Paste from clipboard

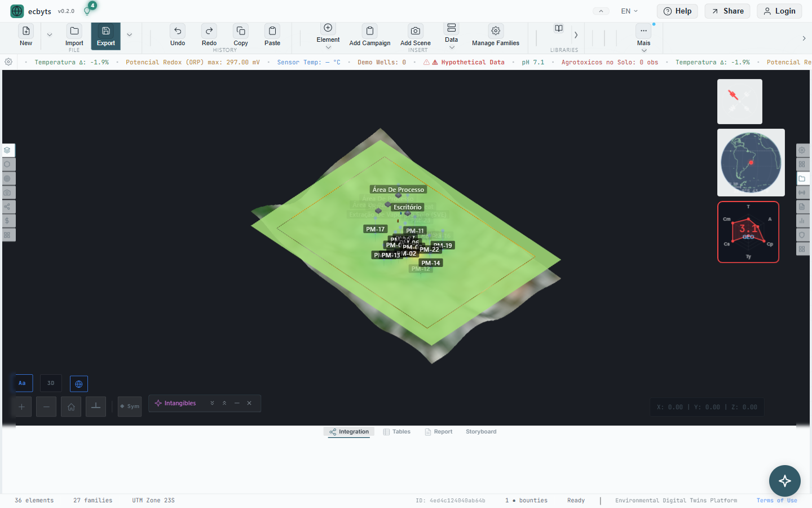click(x=272, y=35)
